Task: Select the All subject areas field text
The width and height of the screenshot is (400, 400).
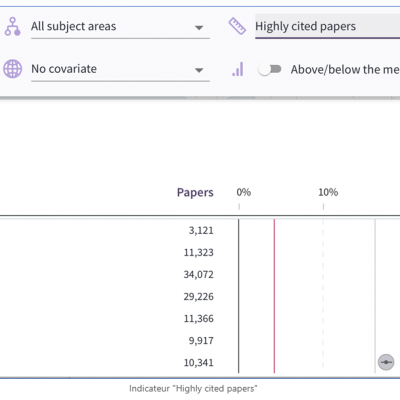Action: click(x=74, y=26)
